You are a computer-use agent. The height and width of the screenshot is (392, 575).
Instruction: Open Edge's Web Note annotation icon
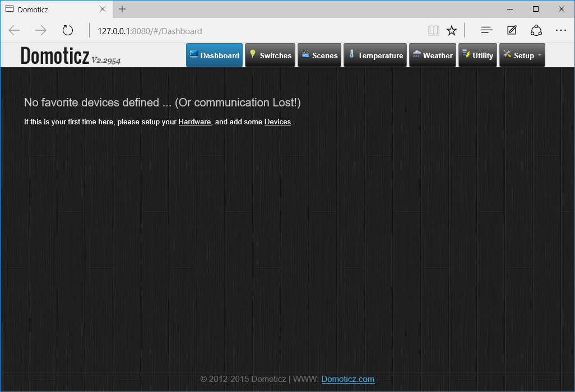click(512, 30)
